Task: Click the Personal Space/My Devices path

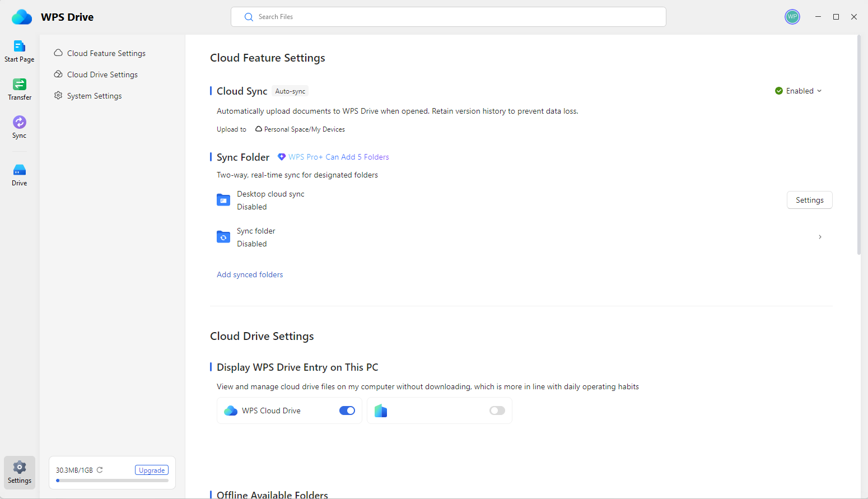Action: (x=305, y=129)
